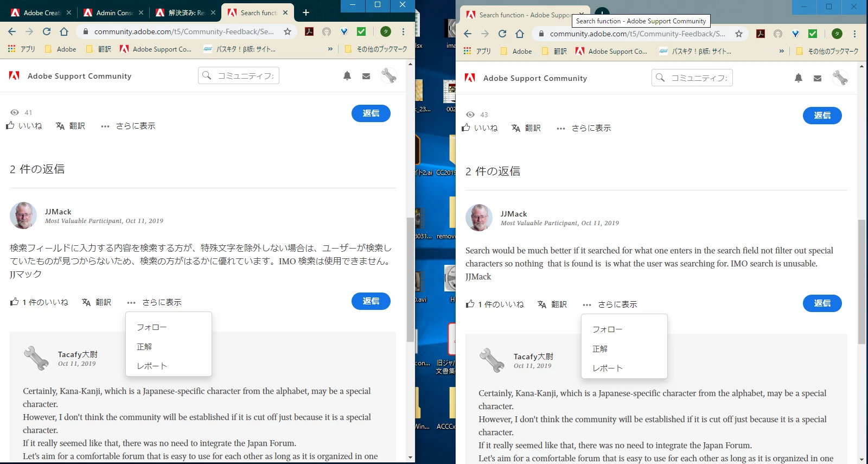Click the Acrobat extension icon in left browser
The height and width of the screenshot is (464, 868).
(309, 31)
